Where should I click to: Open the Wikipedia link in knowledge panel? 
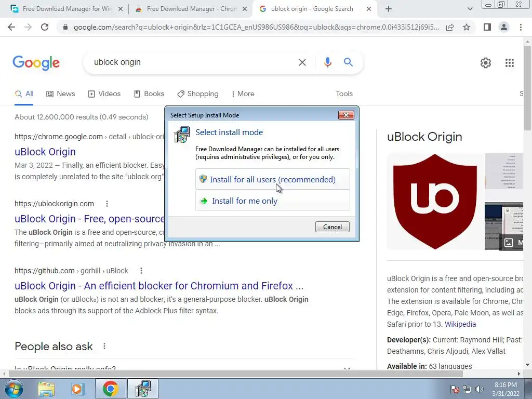point(460,324)
